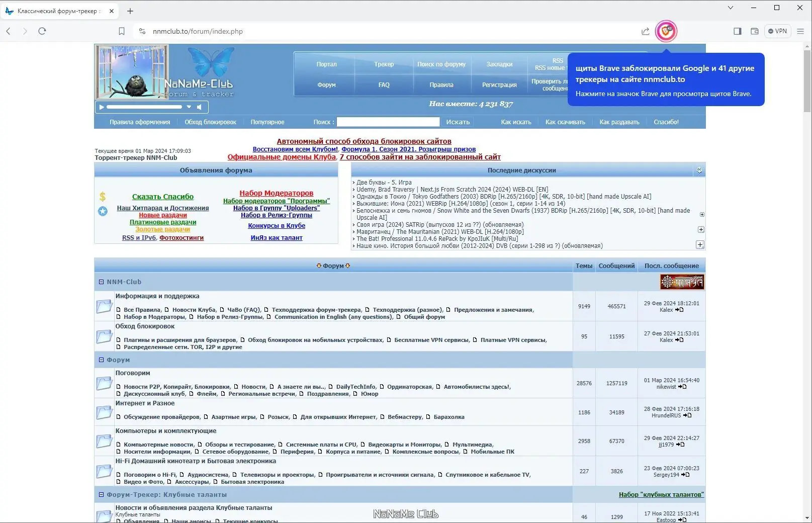Click folder icon for Интернет и Разное
This screenshot has height=523, width=812.
click(x=104, y=412)
